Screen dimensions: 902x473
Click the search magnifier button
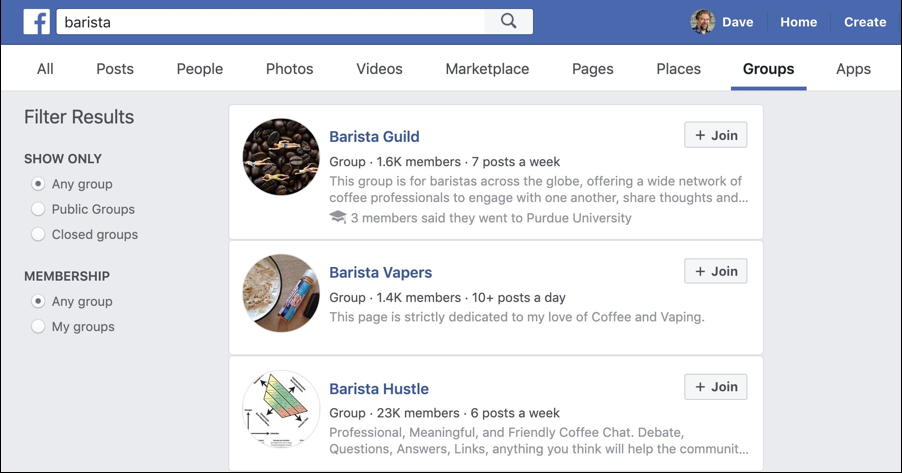click(x=509, y=21)
